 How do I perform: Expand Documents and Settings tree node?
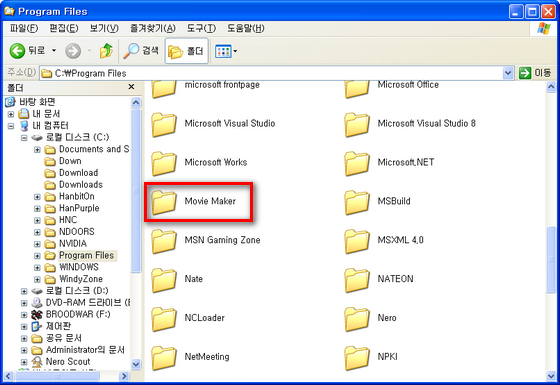(x=37, y=150)
